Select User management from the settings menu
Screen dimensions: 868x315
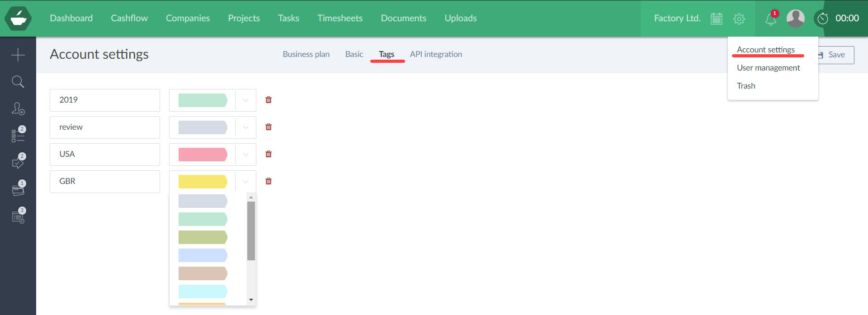point(768,68)
